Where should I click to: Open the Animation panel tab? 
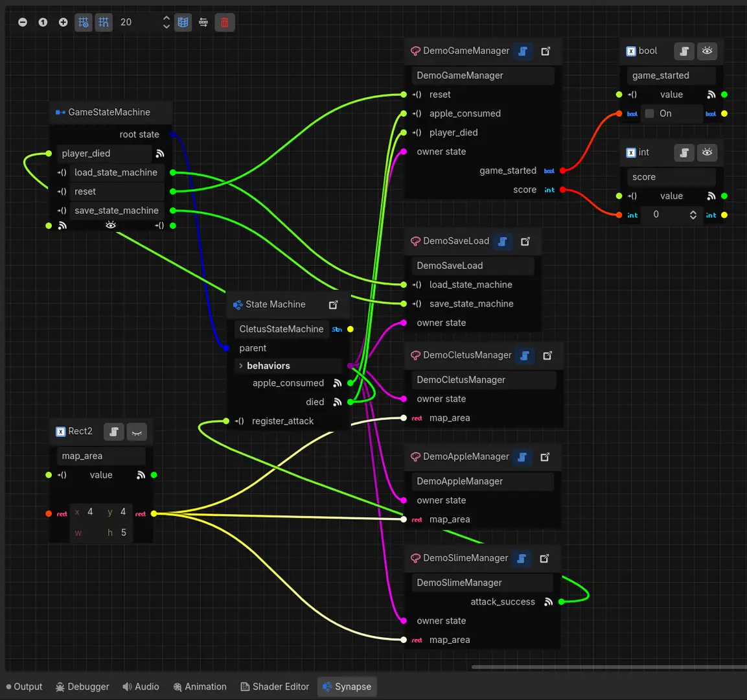tap(200, 686)
